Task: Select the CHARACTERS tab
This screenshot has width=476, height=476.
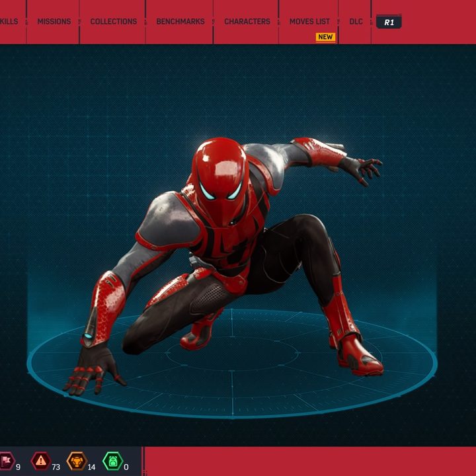Action: [x=247, y=22]
